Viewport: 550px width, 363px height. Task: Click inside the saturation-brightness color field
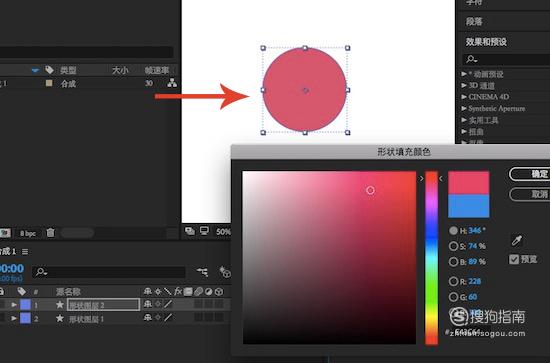[x=329, y=258]
